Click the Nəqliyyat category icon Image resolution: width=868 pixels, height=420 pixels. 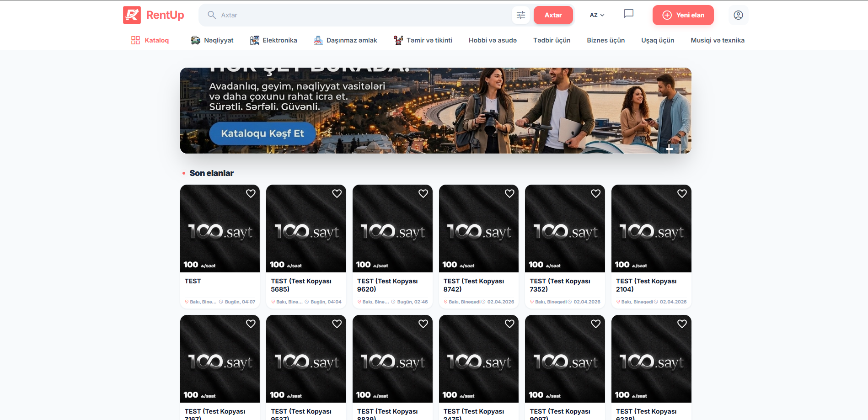tap(196, 40)
